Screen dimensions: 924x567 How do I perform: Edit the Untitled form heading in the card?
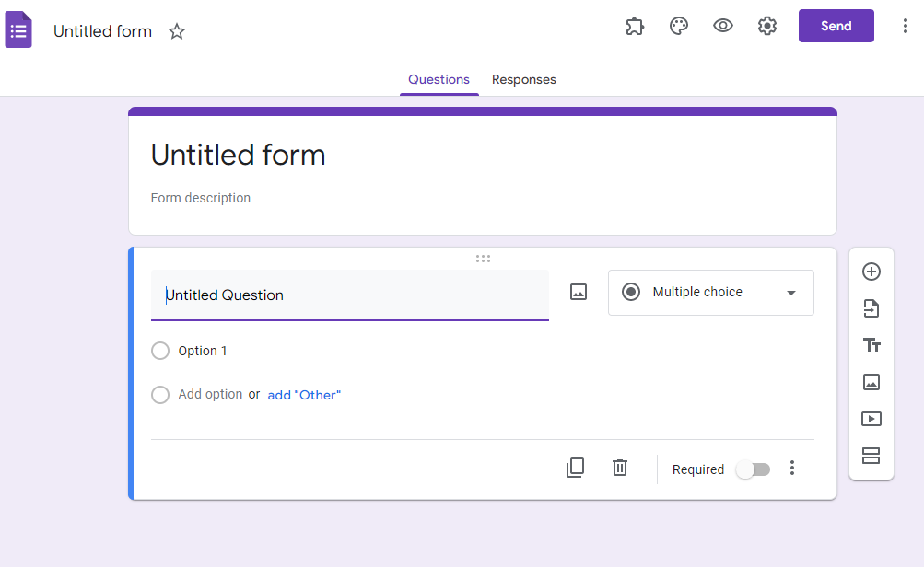238,155
